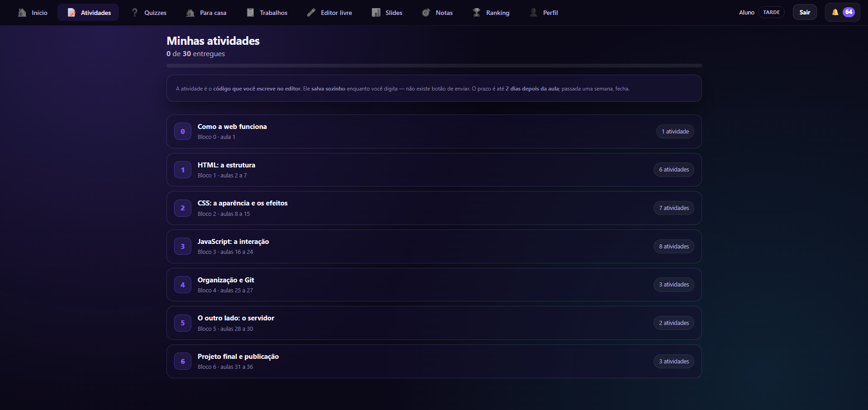Click the deliveries progress bar
868x410 pixels.
pyautogui.click(x=434, y=66)
